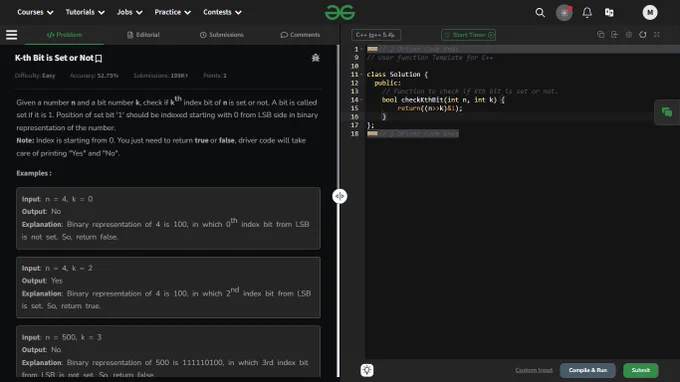Collapse the class Solution fold at line 11
Screen dimensions: 680x382
[x=362, y=75]
